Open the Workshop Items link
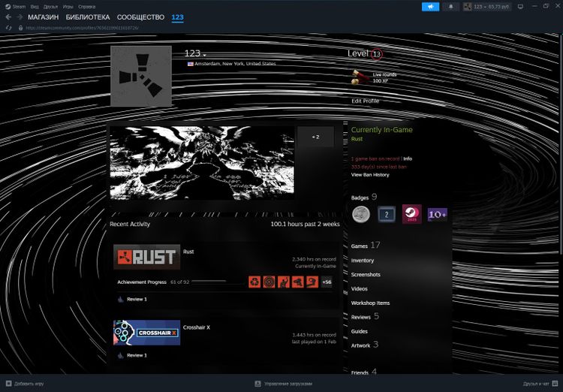563x392 pixels. pos(370,303)
